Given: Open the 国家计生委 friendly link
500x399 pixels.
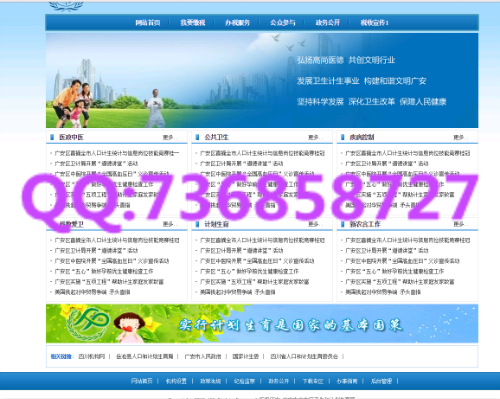Looking at the screenshot, I should click(x=246, y=357).
